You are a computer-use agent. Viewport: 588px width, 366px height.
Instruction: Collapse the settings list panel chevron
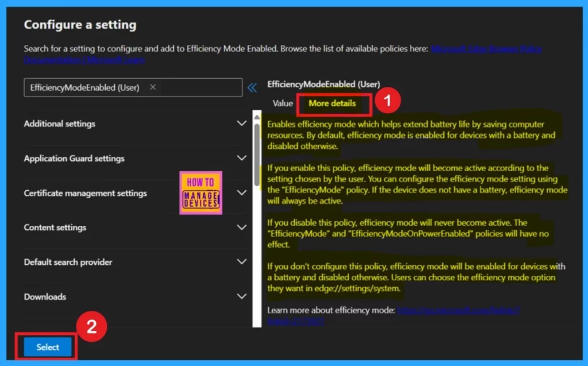(253, 88)
